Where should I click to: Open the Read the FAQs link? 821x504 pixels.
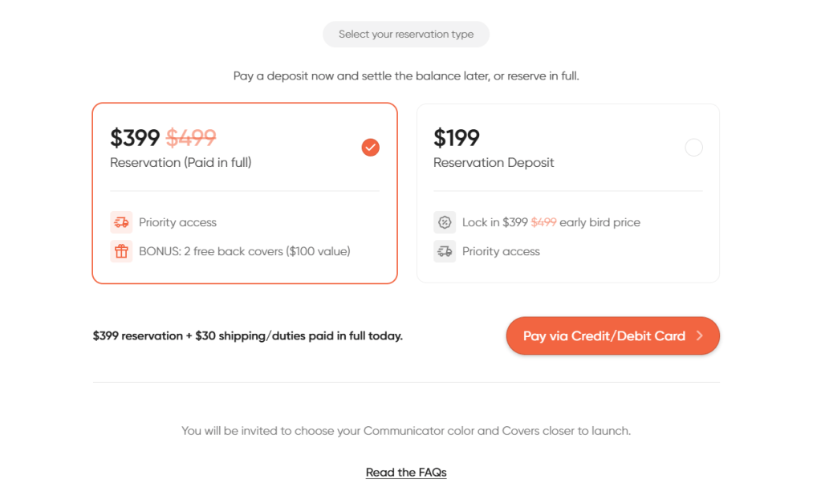[x=406, y=472]
